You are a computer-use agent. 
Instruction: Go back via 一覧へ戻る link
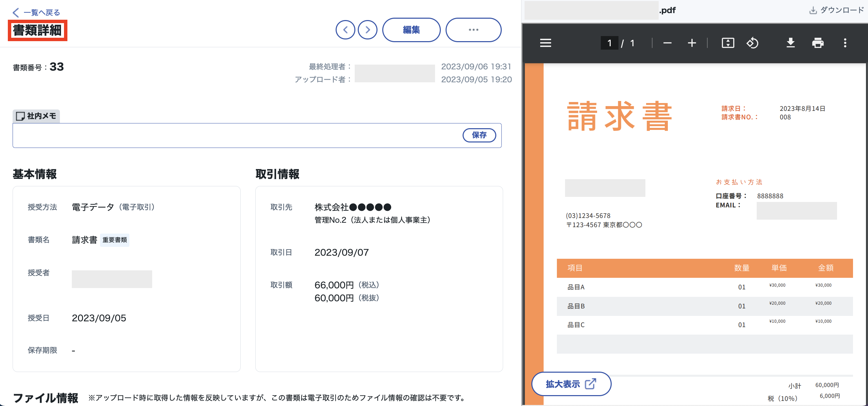[x=36, y=13]
